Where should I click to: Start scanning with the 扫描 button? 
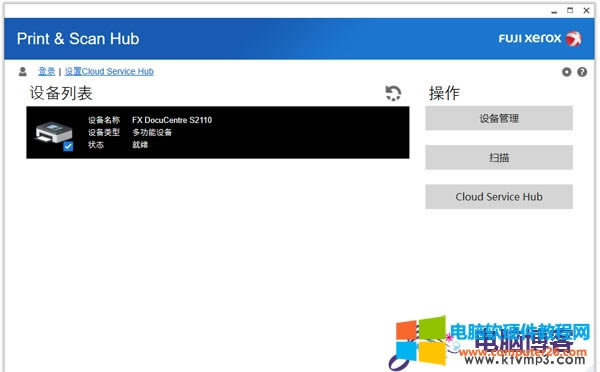(x=499, y=157)
